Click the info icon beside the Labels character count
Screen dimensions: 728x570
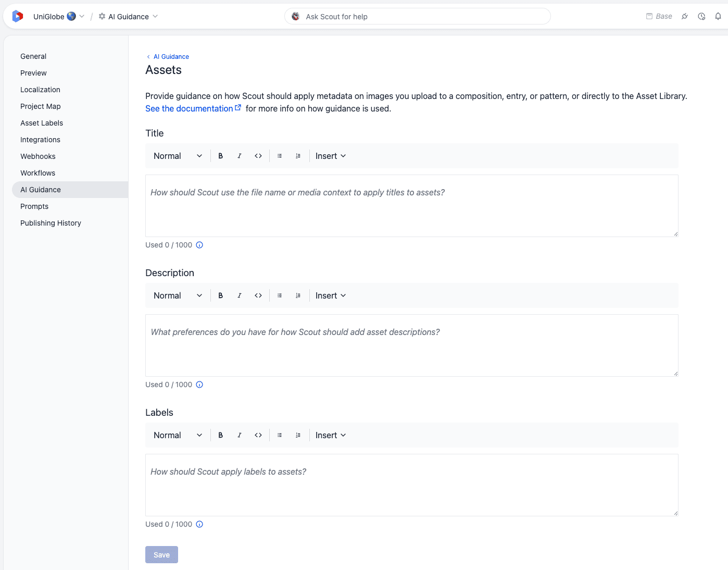[199, 524]
